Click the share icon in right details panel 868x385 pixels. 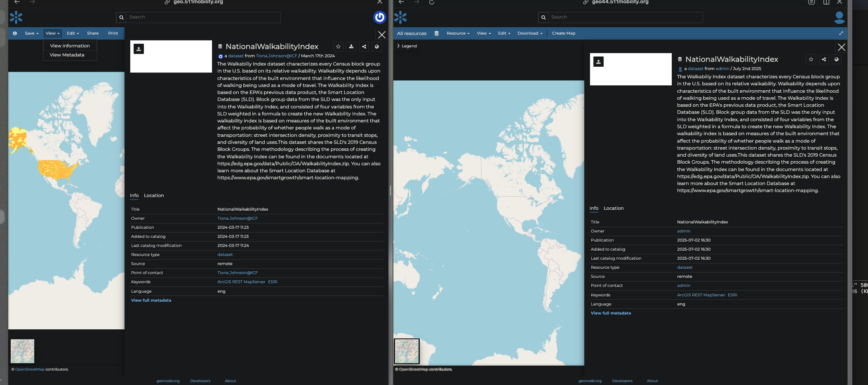823,59
